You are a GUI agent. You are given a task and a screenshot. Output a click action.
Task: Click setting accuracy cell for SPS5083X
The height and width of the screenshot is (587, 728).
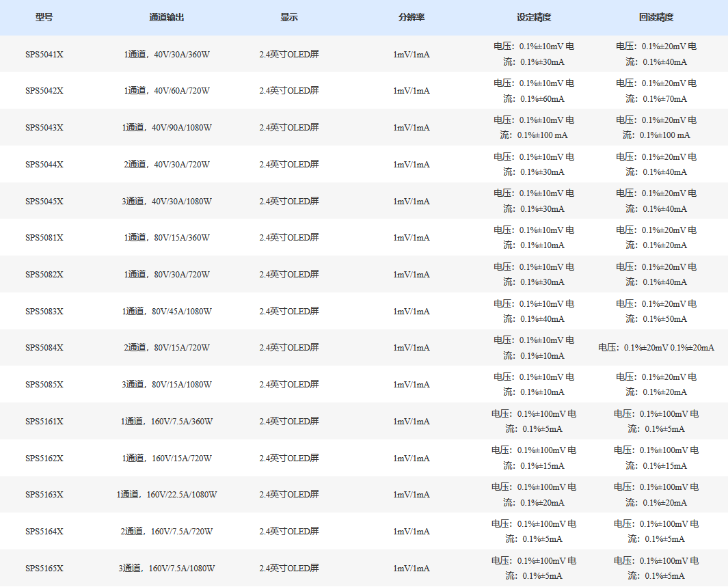coord(534,312)
